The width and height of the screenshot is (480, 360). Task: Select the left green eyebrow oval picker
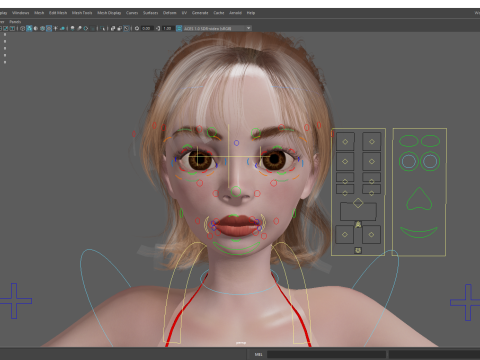409,141
